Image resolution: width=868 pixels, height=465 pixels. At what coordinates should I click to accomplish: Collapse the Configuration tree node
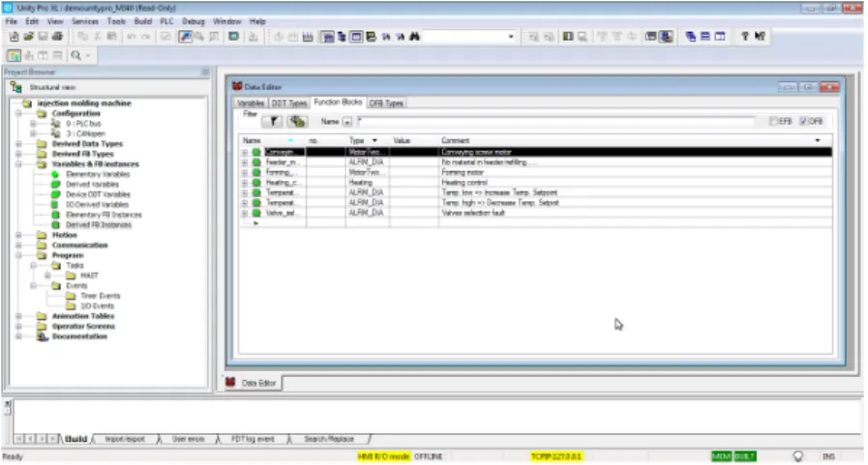click(x=18, y=113)
